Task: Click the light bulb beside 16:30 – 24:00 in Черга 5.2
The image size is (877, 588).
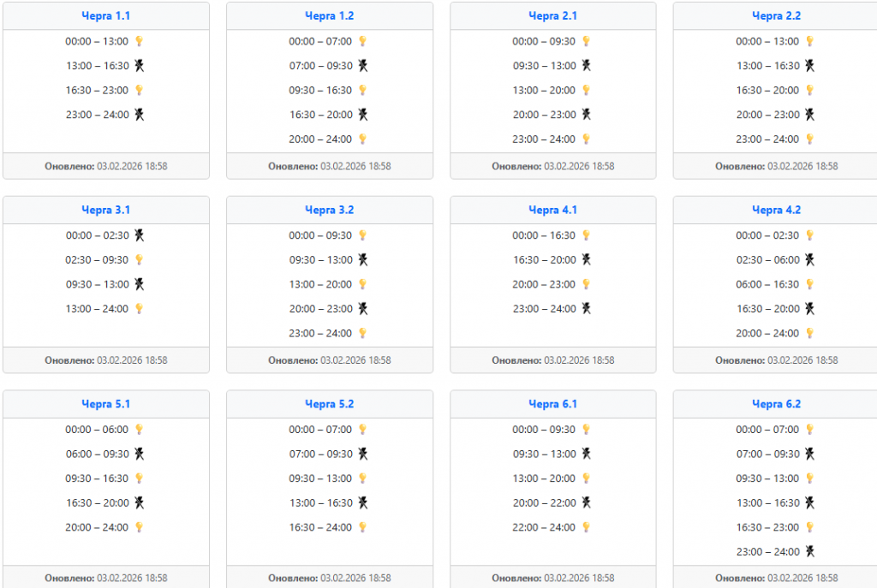Action: pyautogui.click(x=362, y=527)
